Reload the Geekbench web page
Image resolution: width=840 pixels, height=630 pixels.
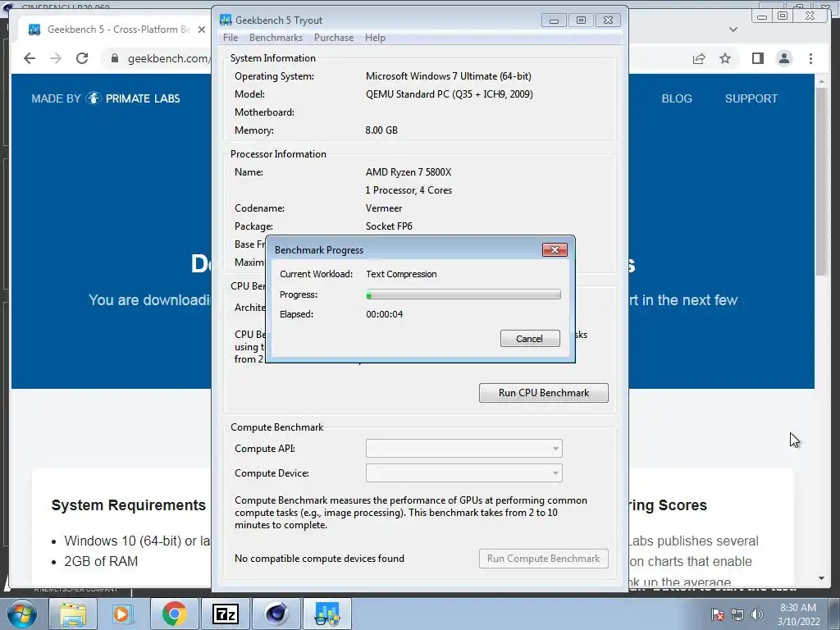[x=82, y=58]
